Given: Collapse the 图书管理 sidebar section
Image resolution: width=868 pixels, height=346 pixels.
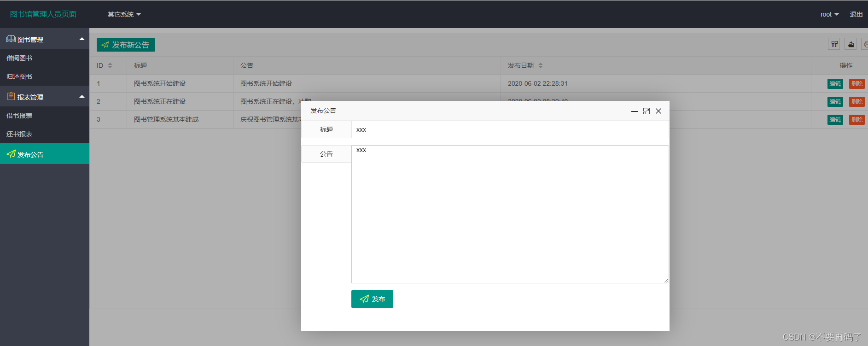Looking at the screenshot, I should tap(82, 39).
